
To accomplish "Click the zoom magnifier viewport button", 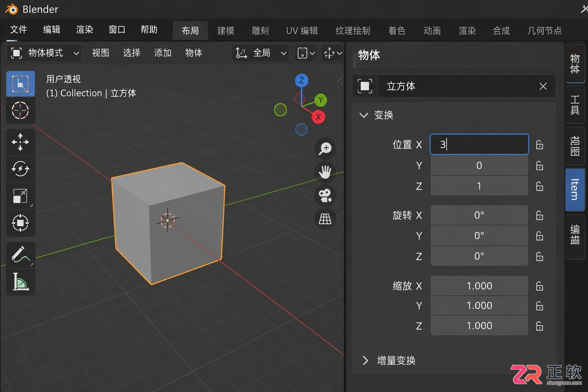I will (x=325, y=148).
